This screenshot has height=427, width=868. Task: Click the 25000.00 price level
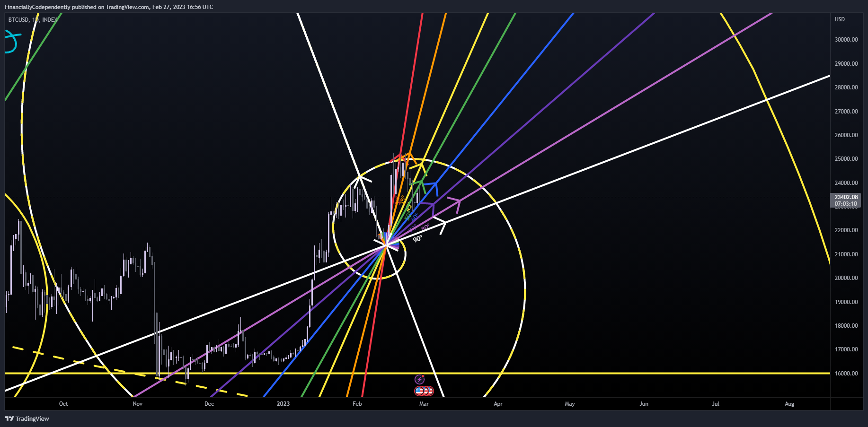[846, 159]
